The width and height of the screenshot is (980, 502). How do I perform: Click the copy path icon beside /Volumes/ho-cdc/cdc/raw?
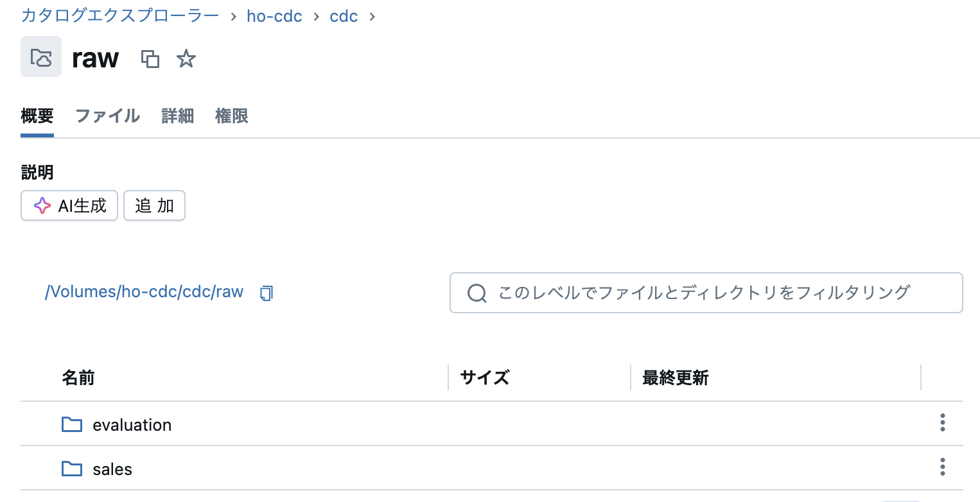pyautogui.click(x=266, y=293)
